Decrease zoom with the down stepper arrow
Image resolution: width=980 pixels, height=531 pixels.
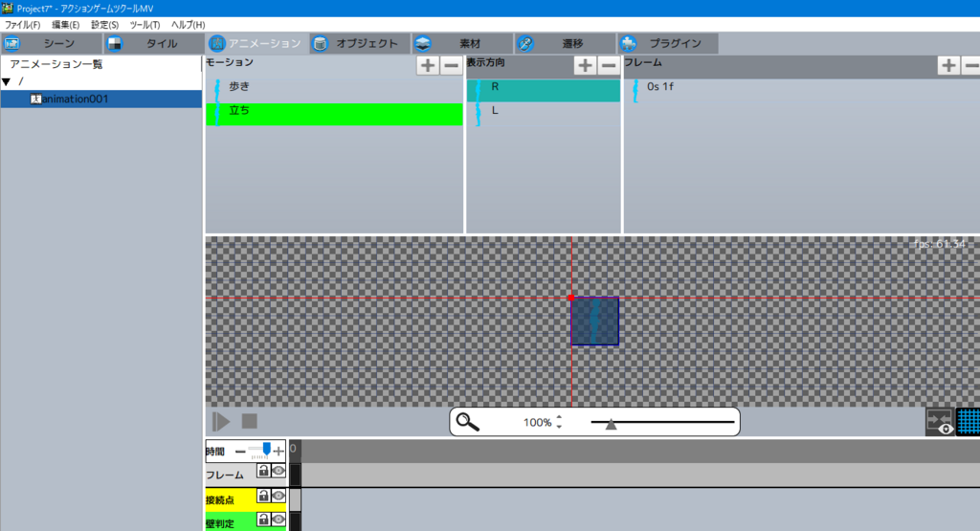[x=559, y=427]
